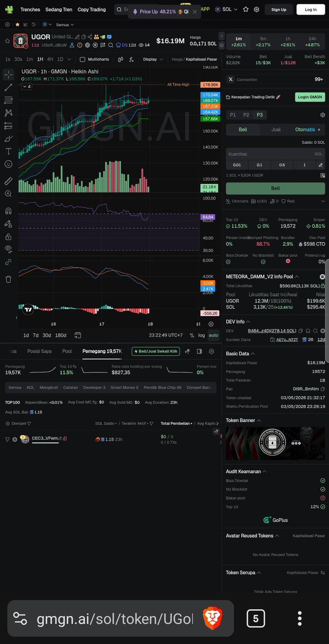The width and height of the screenshot is (329, 644).
Task: Select the 4H timeframe
Action: pos(50,60)
